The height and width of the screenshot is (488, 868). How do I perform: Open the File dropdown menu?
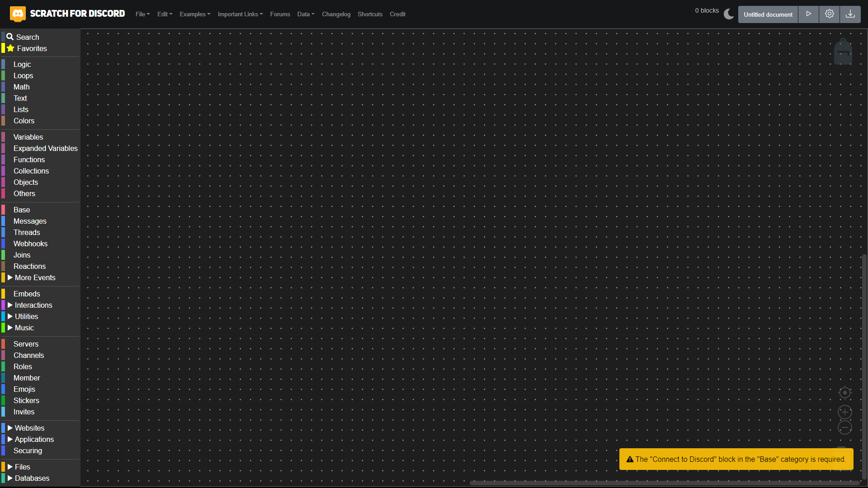(x=142, y=14)
